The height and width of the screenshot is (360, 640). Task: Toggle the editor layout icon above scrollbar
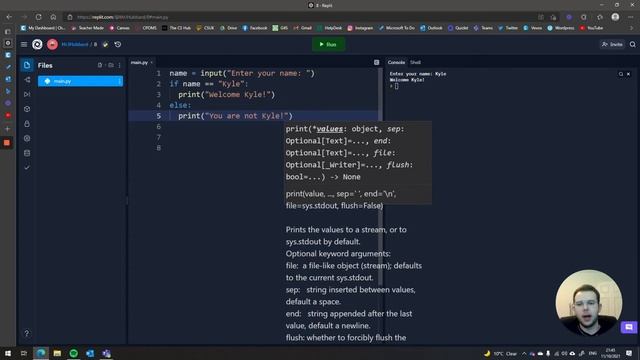(x=376, y=62)
